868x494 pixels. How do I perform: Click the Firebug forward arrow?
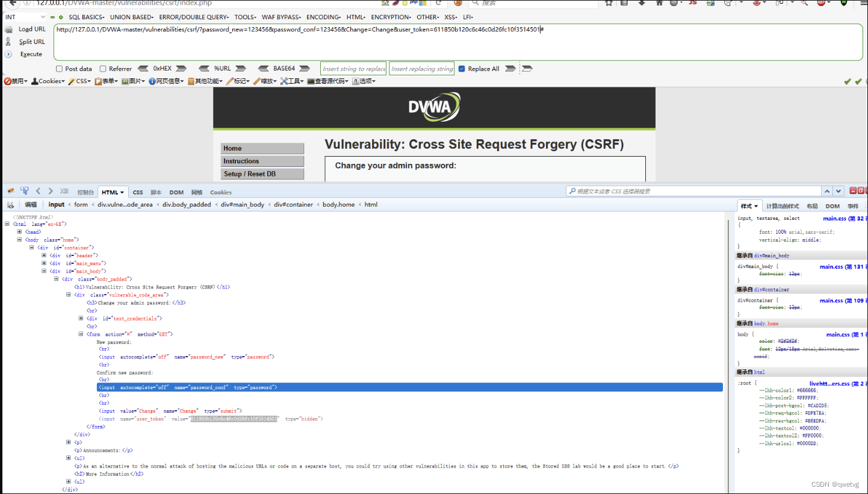click(x=51, y=191)
